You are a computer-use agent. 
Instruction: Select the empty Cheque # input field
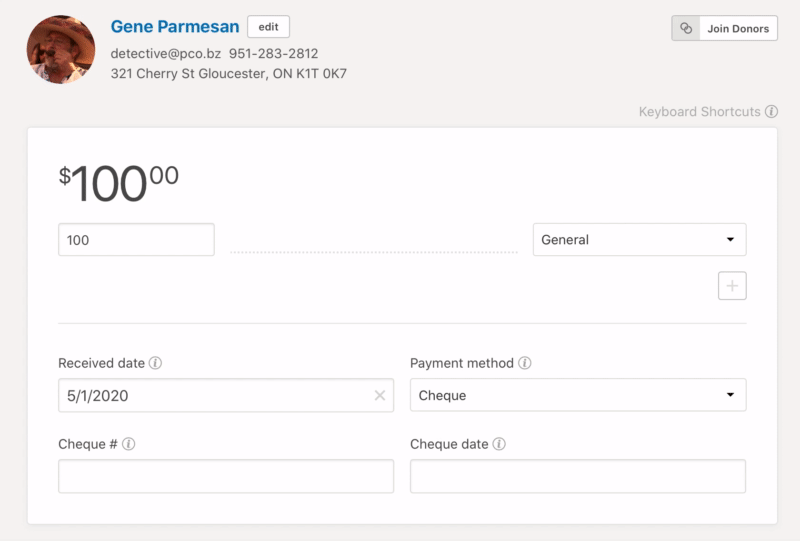[226, 476]
